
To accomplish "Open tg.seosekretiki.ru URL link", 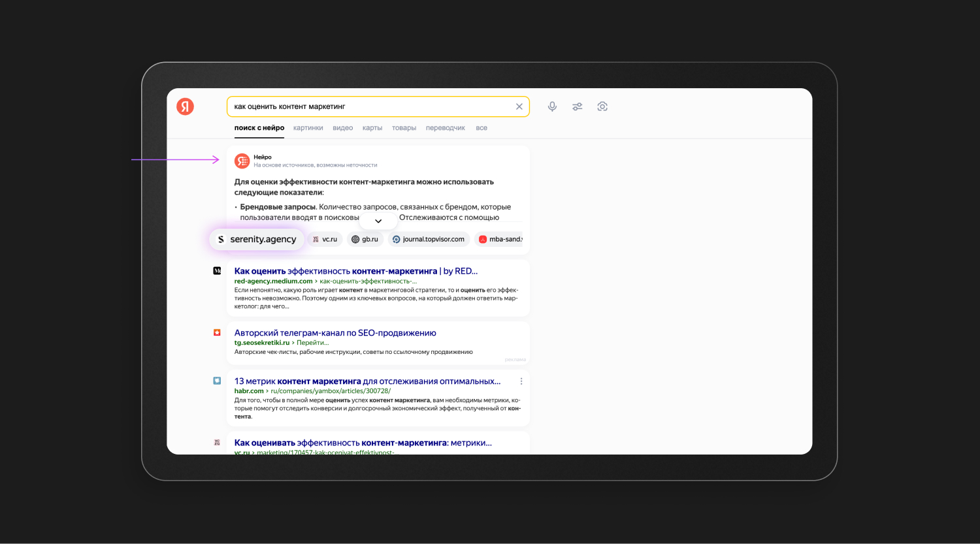I will pos(282,342).
